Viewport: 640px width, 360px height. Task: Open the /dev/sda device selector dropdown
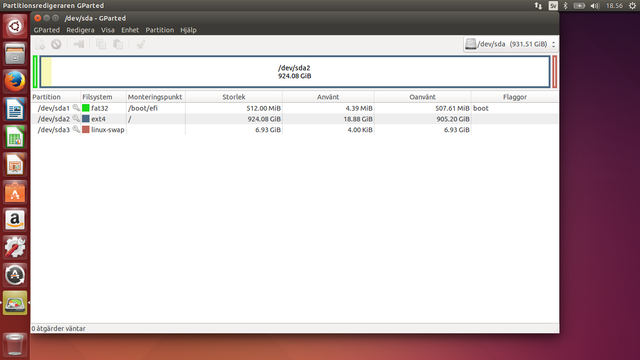[x=511, y=44]
